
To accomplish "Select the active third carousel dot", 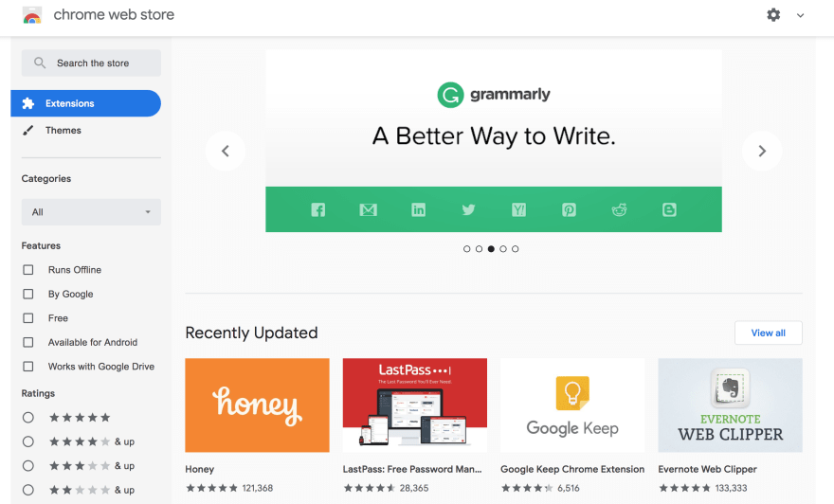I will pyautogui.click(x=491, y=249).
